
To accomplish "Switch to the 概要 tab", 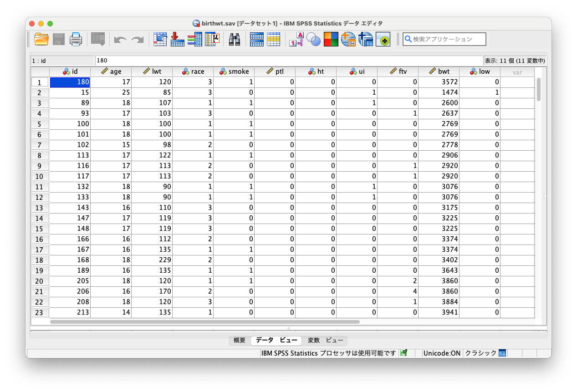I will pos(240,341).
